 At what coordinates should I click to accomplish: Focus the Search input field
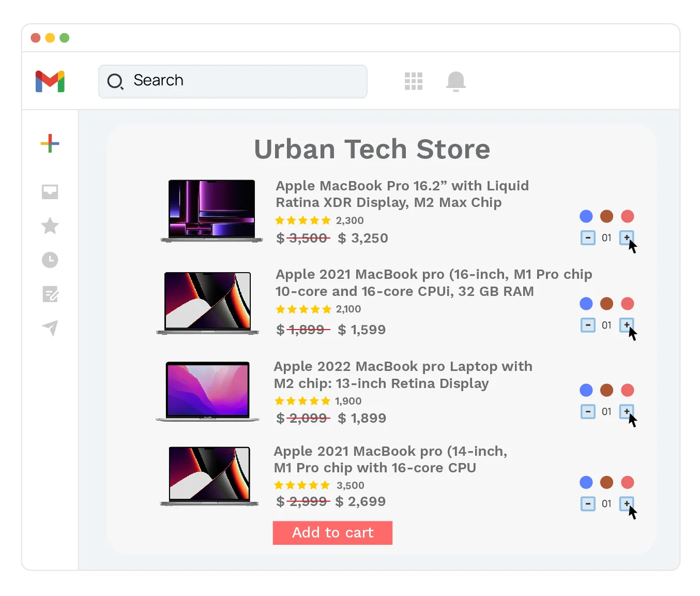(233, 81)
